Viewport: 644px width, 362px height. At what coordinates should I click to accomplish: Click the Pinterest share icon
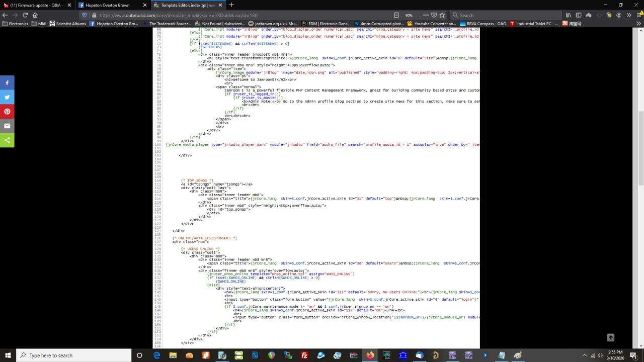pyautogui.click(x=7, y=112)
